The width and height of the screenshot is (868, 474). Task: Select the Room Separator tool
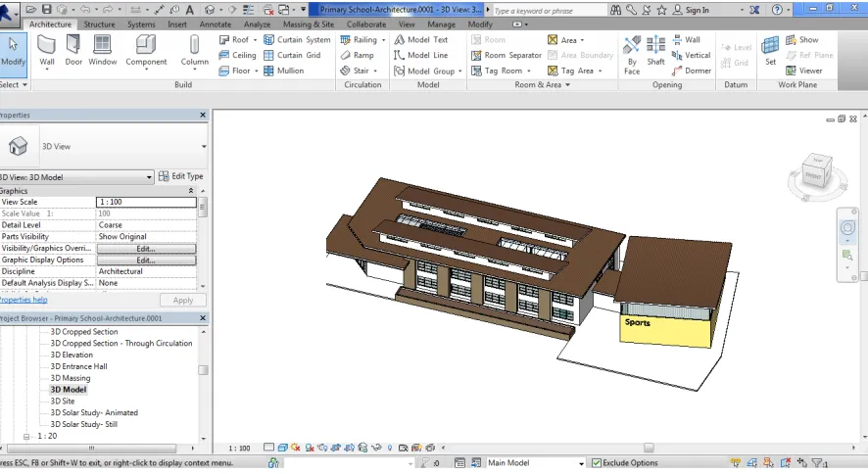pos(506,55)
